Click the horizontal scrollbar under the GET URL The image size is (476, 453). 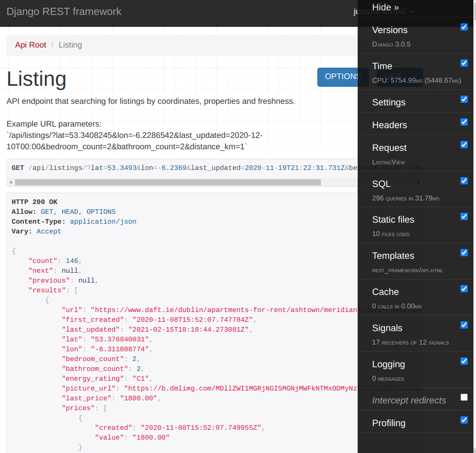click(x=168, y=182)
